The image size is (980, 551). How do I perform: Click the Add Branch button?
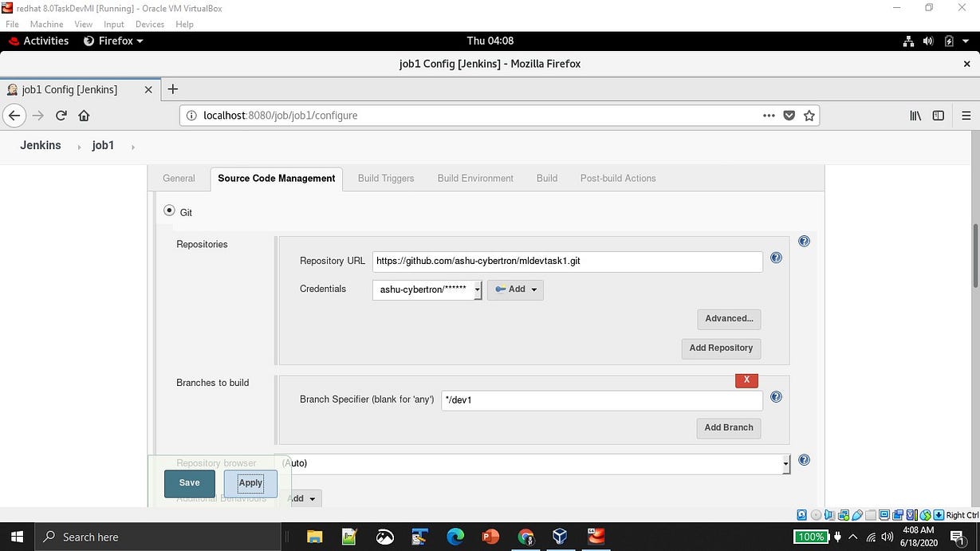(729, 428)
